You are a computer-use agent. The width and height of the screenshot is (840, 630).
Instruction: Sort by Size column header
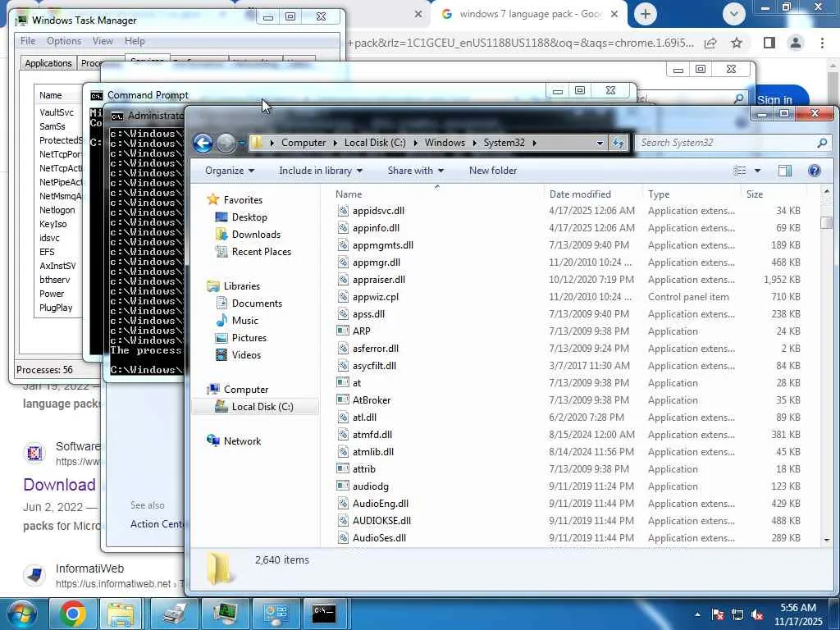click(x=755, y=194)
